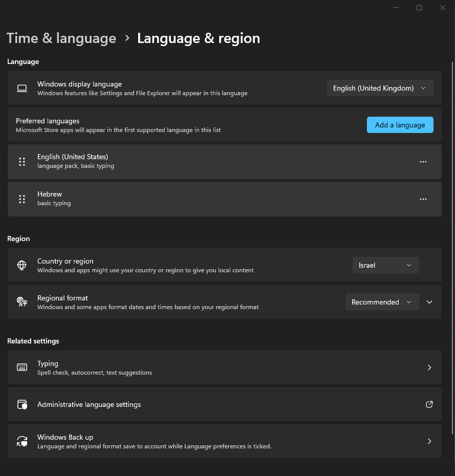This screenshot has width=455, height=476.
Task: Open the Windows Back up chevron
Action: 429,441
